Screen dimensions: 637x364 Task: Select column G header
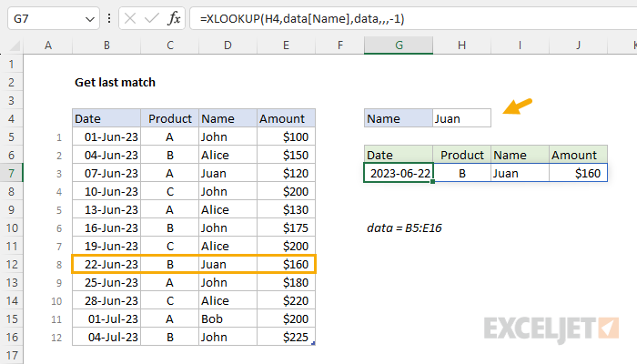click(x=399, y=45)
